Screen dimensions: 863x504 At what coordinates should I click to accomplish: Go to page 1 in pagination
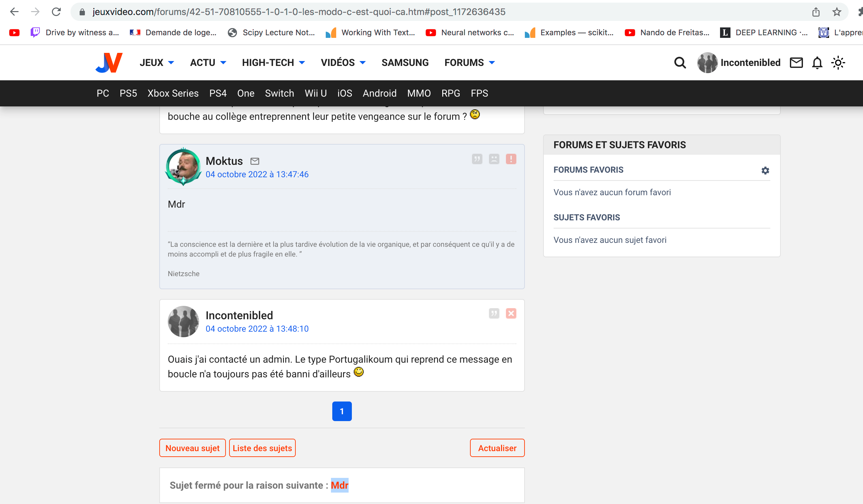tap(342, 411)
